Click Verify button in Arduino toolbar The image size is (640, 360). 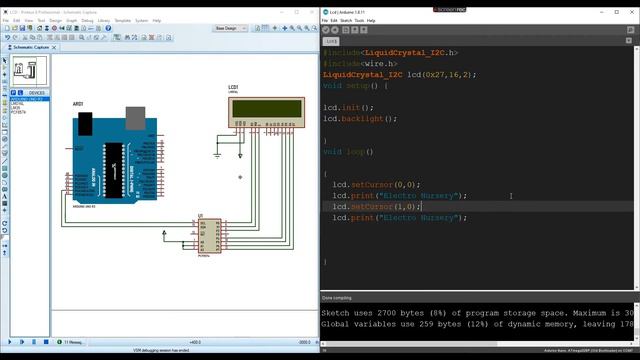tap(326, 30)
